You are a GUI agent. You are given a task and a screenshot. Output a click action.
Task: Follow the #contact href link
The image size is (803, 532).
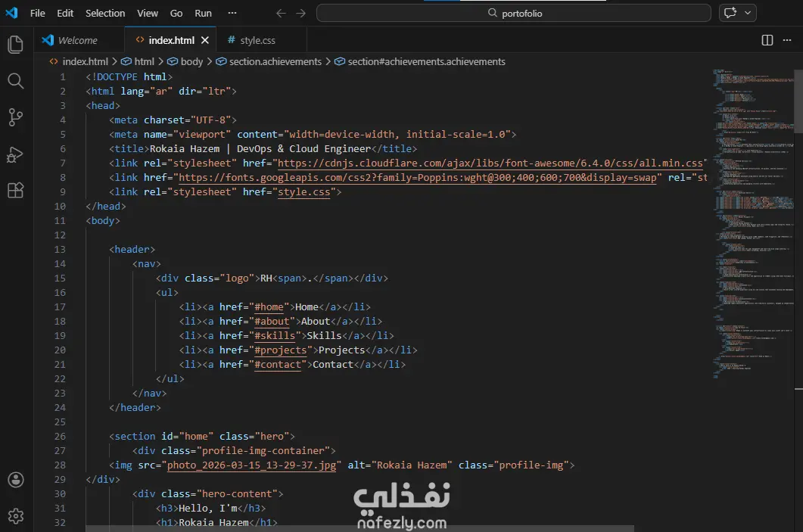tap(278, 364)
